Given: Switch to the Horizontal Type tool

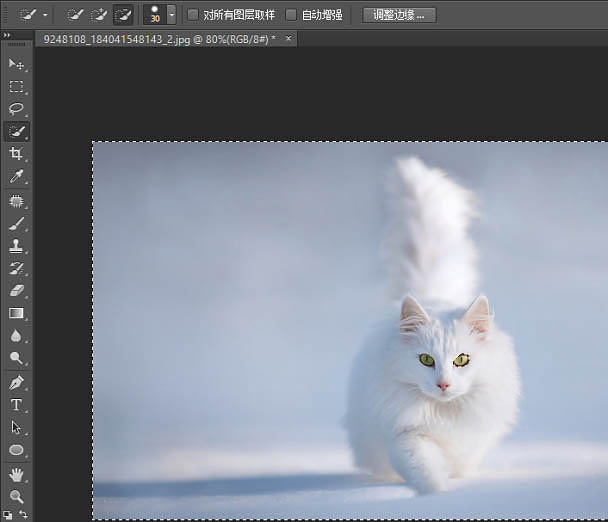Looking at the screenshot, I should (16, 405).
